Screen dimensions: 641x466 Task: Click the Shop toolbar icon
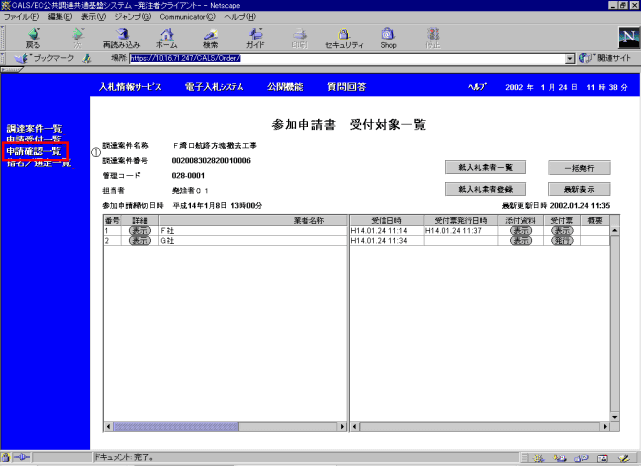coord(388,37)
